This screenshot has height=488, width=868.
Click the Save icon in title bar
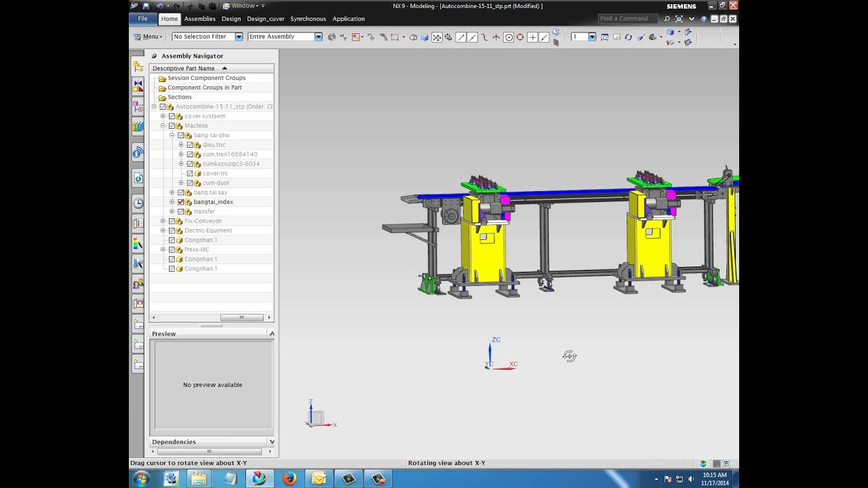coord(146,6)
